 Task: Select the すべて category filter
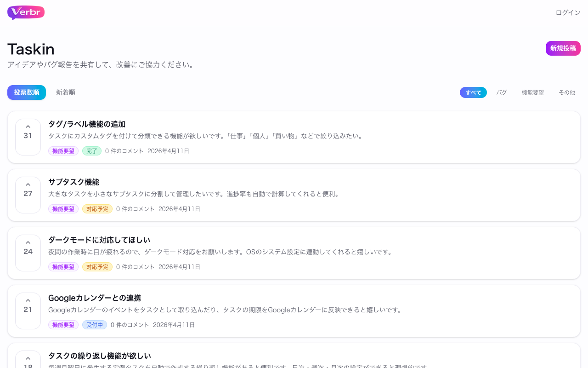[x=473, y=92]
